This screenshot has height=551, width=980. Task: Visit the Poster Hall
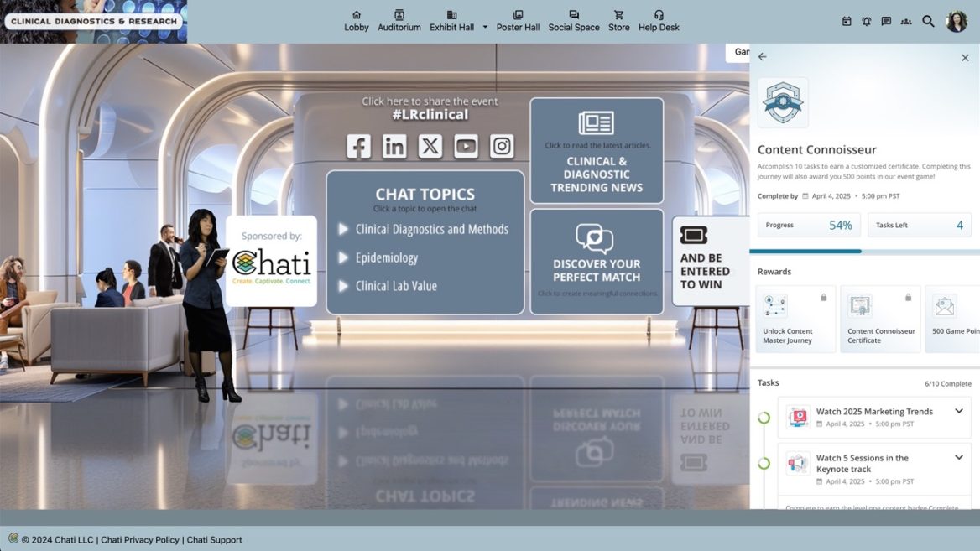click(x=518, y=21)
